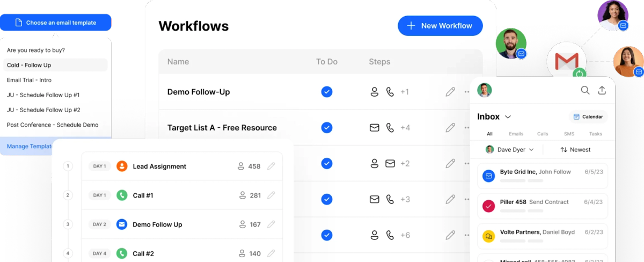Edit the Call #2 step pencil
644x262 pixels.
[271, 253]
